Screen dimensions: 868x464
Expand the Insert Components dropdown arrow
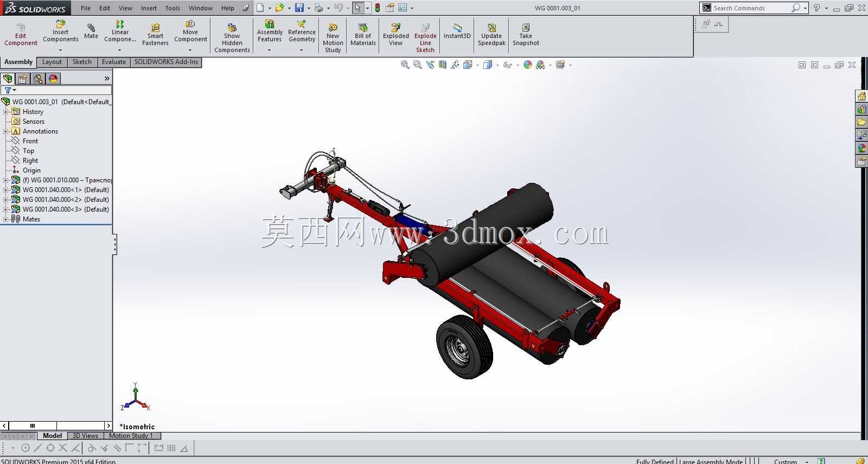pyautogui.click(x=60, y=50)
